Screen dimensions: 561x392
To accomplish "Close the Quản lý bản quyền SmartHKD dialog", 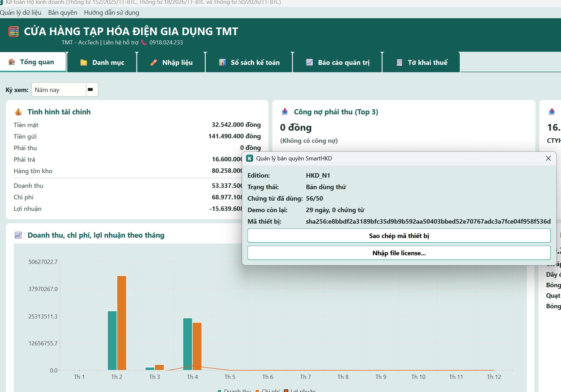I will click(548, 158).
